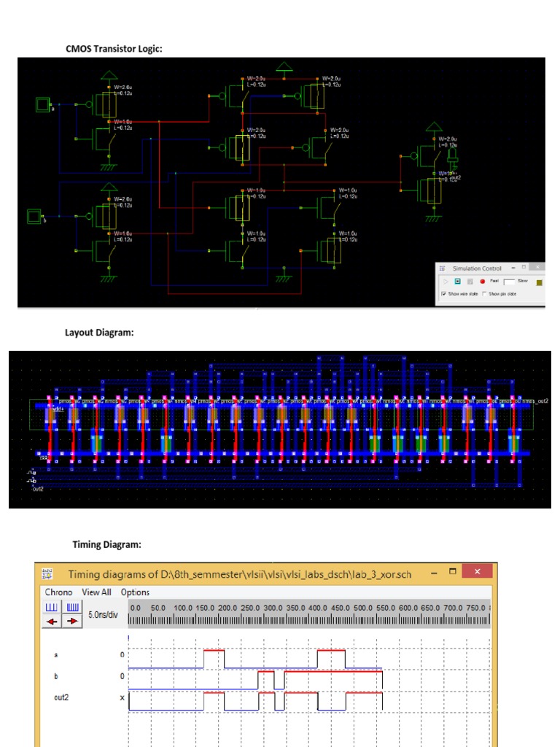
Task: Close the Simulation Control window
Action: [x=537, y=267]
